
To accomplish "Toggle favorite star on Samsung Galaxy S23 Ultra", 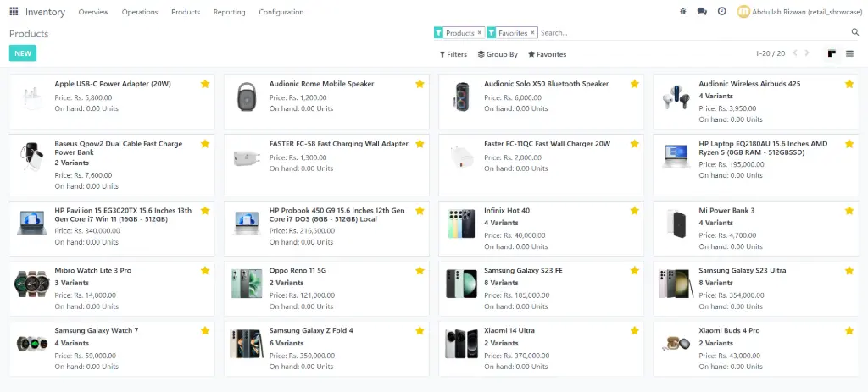I will 849,270.
